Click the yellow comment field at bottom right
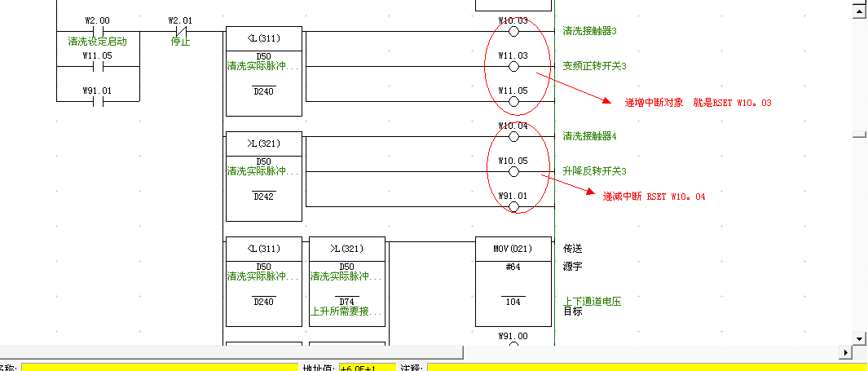The image size is (868, 371). 644,368
